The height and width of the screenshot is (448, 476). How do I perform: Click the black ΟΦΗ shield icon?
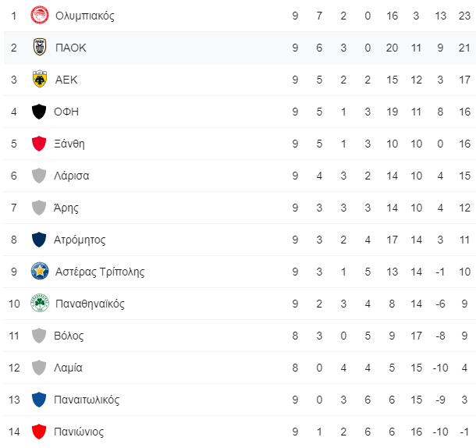tap(39, 112)
